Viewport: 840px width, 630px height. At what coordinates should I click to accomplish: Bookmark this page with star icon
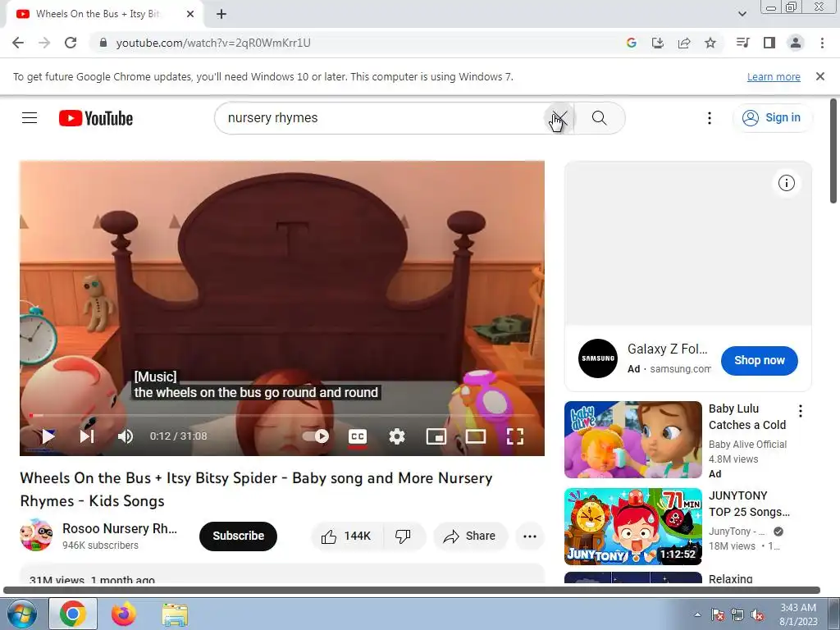coord(710,43)
